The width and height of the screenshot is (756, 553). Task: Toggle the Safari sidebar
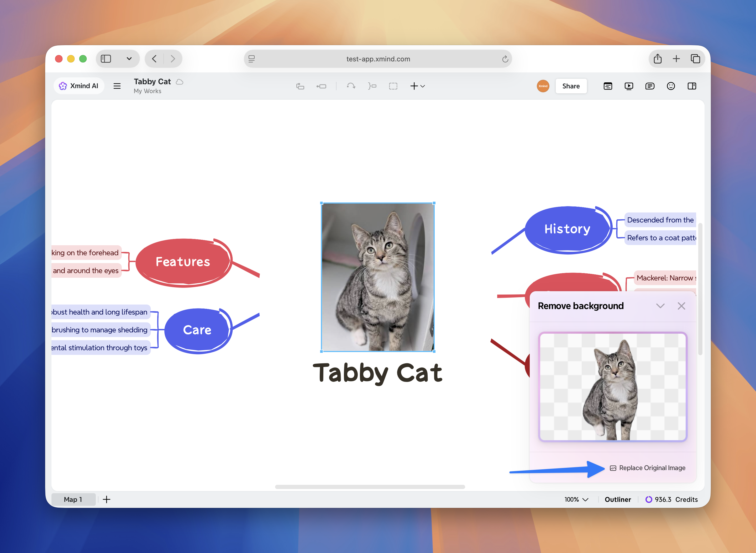[106, 59]
